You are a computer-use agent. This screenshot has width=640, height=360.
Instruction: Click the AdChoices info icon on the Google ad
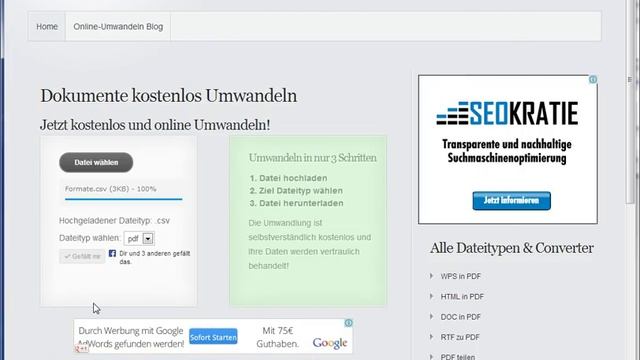coord(348,323)
